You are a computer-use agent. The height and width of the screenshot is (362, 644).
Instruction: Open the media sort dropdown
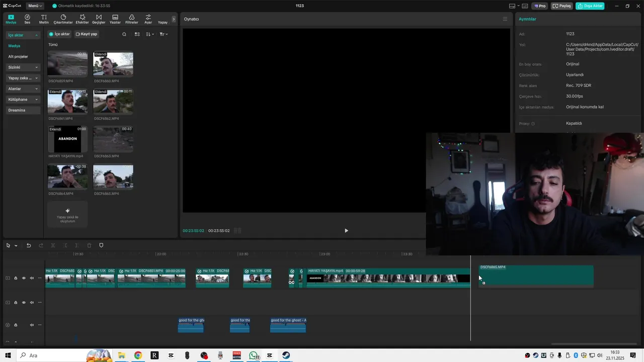coord(150,34)
